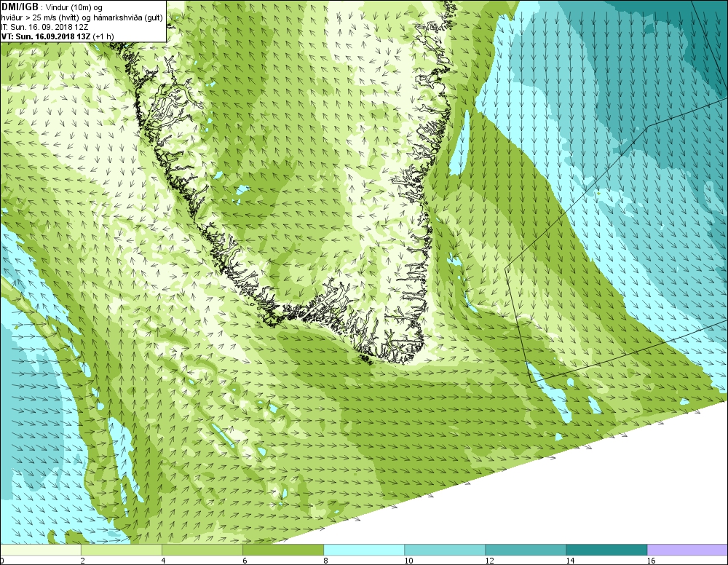Click the scale label '12'
The image size is (728, 565).
[x=489, y=561]
